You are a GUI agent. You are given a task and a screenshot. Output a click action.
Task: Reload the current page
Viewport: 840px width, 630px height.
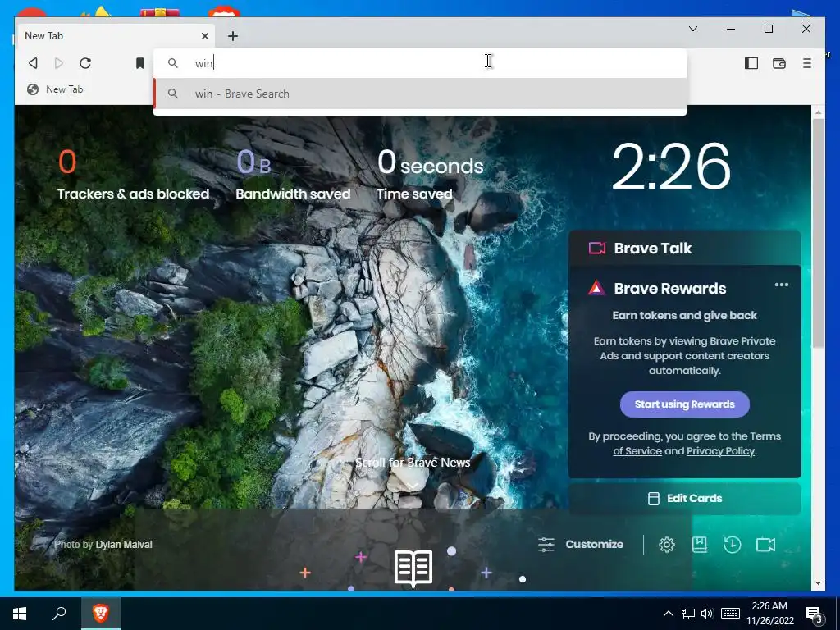pyautogui.click(x=85, y=63)
